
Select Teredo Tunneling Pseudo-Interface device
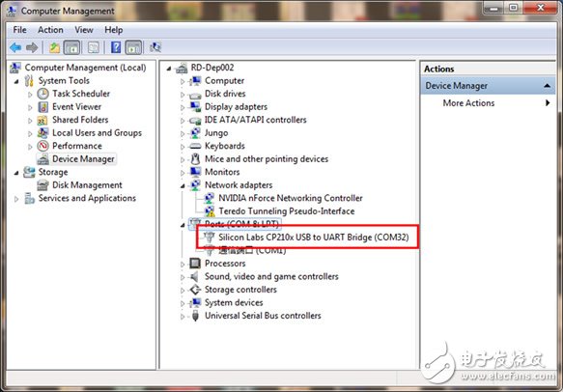pyautogui.click(x=287, y=211)
